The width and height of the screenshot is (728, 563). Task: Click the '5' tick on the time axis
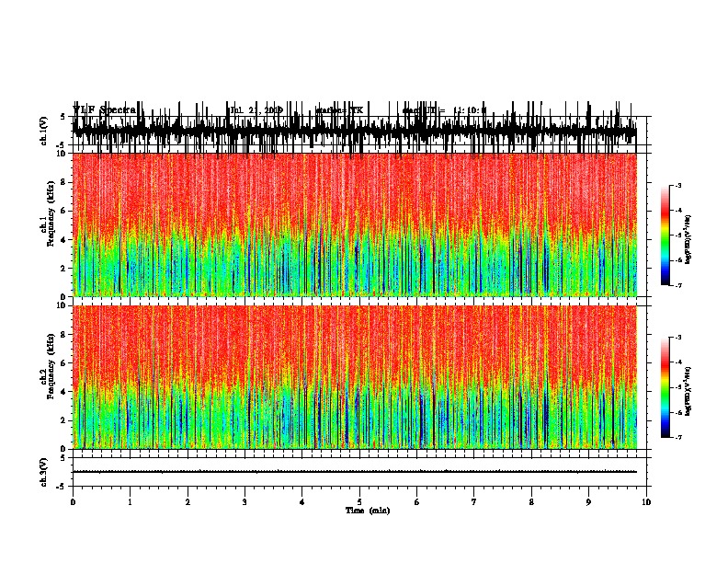(359, 502)
